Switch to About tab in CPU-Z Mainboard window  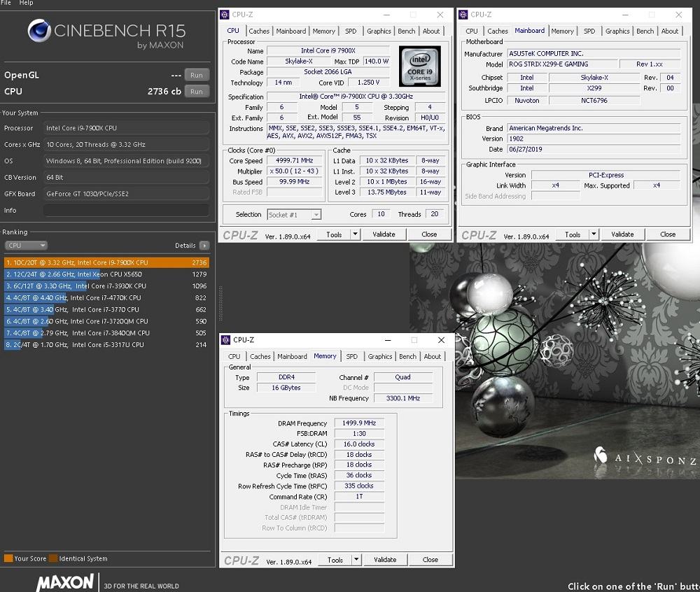(670, 31)
